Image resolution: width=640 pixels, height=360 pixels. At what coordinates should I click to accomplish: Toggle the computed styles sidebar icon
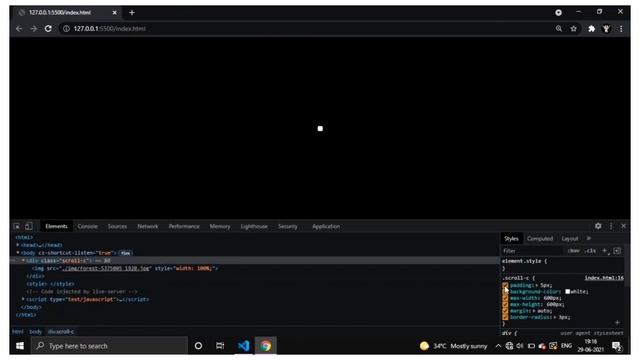(617, 251)
